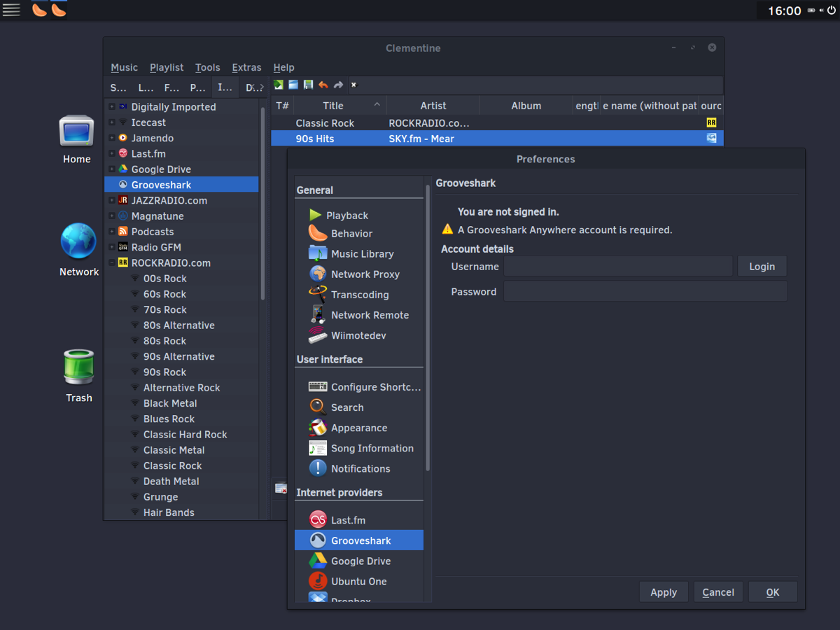Click the Preferences category list scrollbar
The image size is (840, 630).
click(428, 329)
